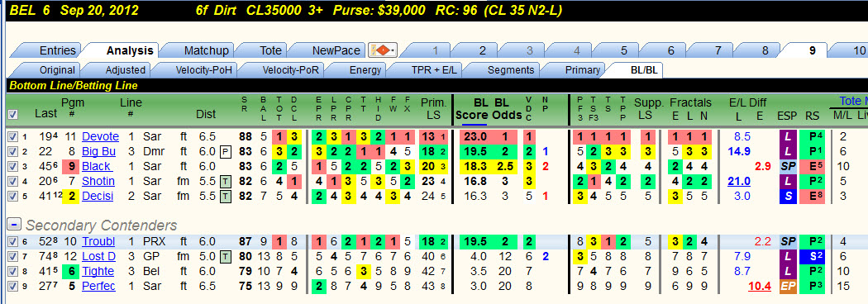Viewport: 868px width, 304px height.
Task: Uncheck the Tighte row checkbox
Action: pyautogui.click(x=12, y=272)
